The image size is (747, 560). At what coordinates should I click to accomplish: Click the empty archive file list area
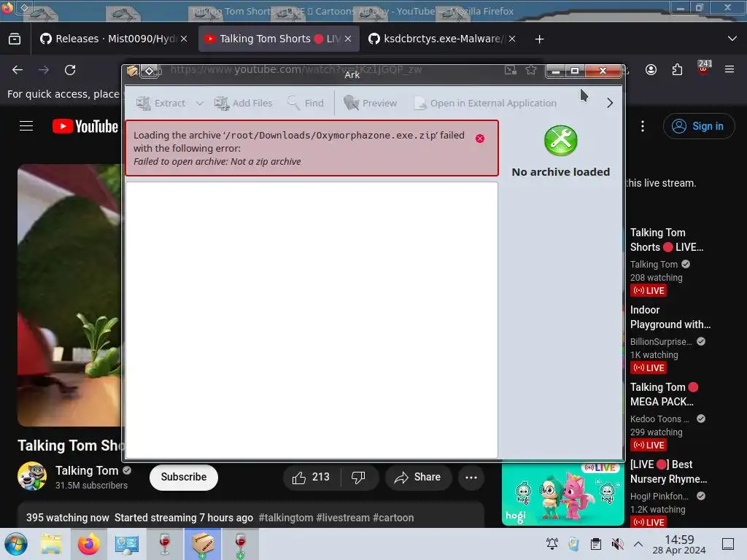click(311, 320)
